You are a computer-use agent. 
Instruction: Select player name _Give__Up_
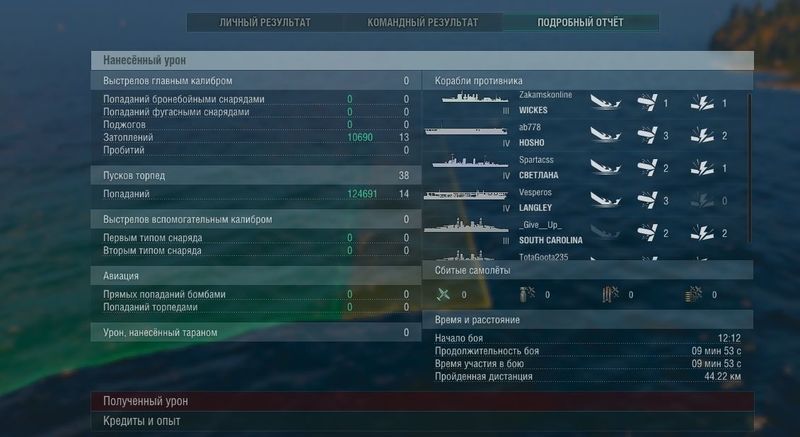pyautogui.click(x=540, y=225)
